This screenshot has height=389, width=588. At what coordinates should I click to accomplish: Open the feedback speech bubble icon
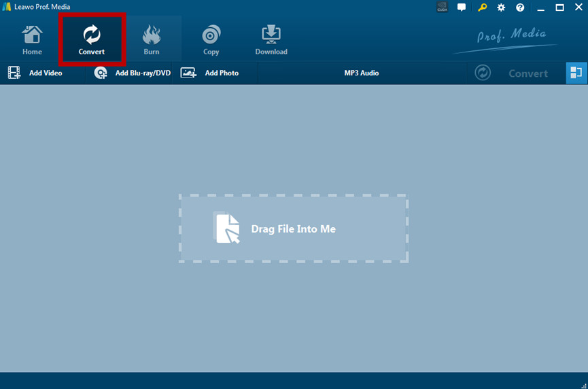click(462, 7)
